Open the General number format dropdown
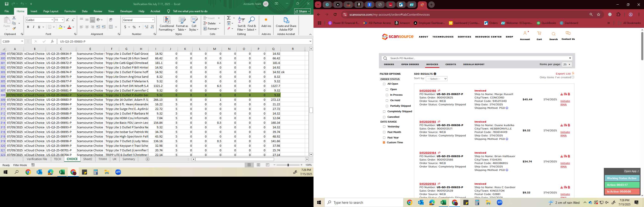Image resolution: width=644 pixels, height=207 pixels. (153, 20)
